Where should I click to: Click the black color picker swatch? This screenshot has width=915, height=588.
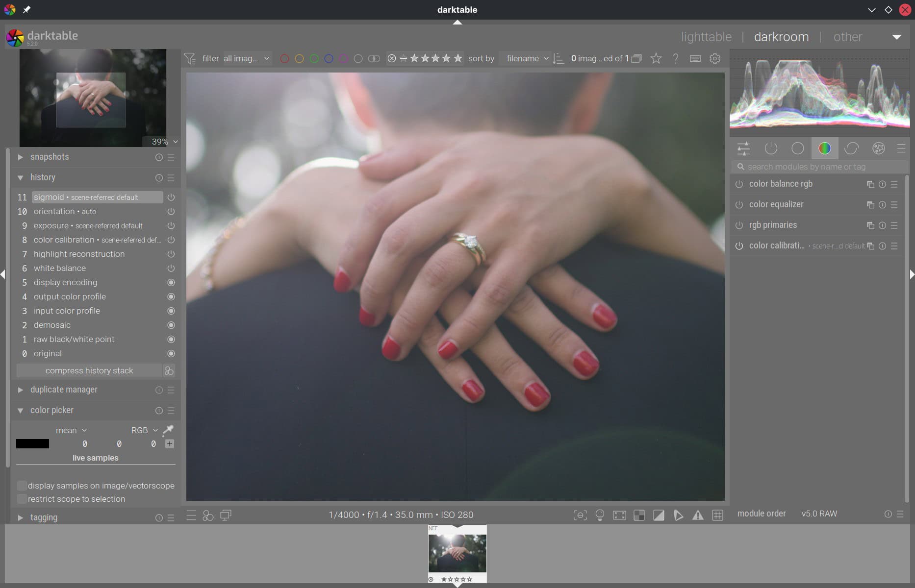32,443
